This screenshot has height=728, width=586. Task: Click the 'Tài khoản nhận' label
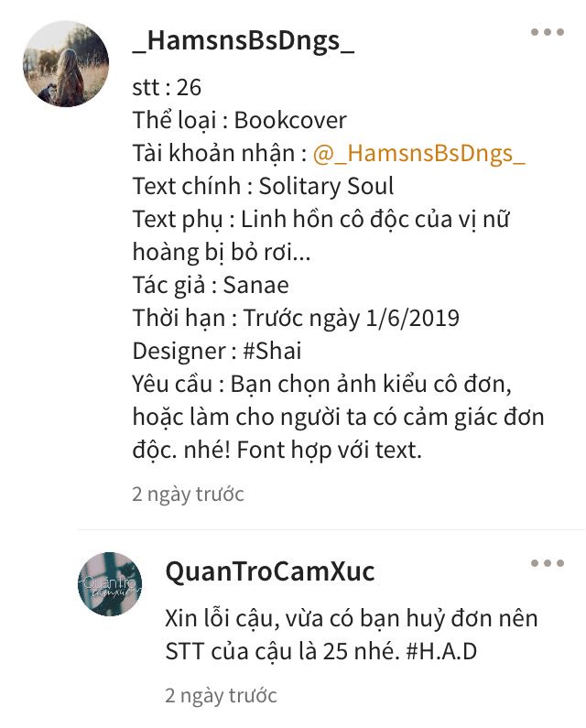point(213,153)
